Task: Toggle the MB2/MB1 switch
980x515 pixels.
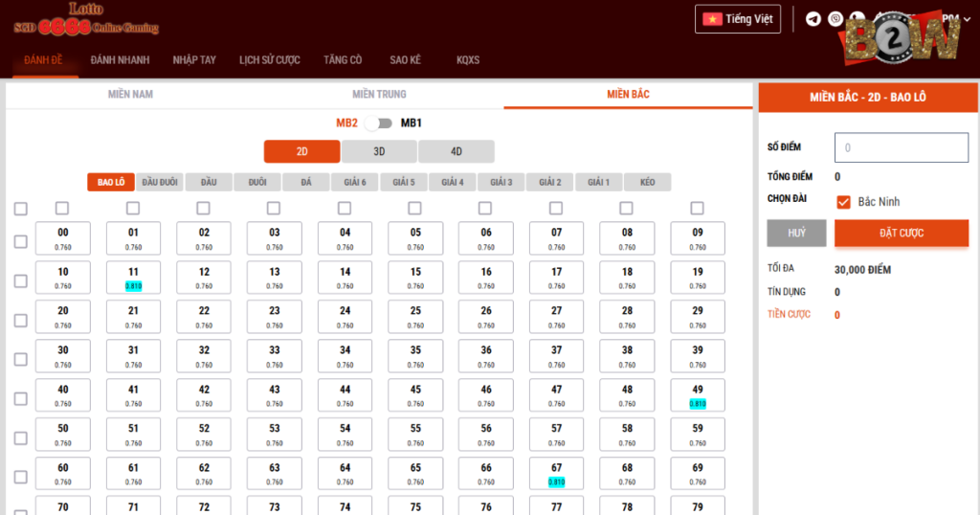Action: (379, 123)
